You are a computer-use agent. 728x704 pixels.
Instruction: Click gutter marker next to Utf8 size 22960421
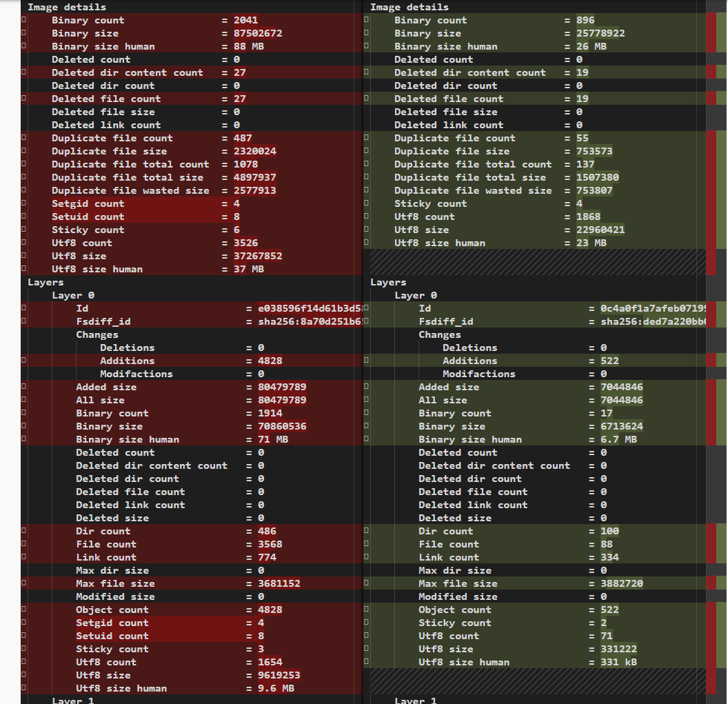pos(366,229)
